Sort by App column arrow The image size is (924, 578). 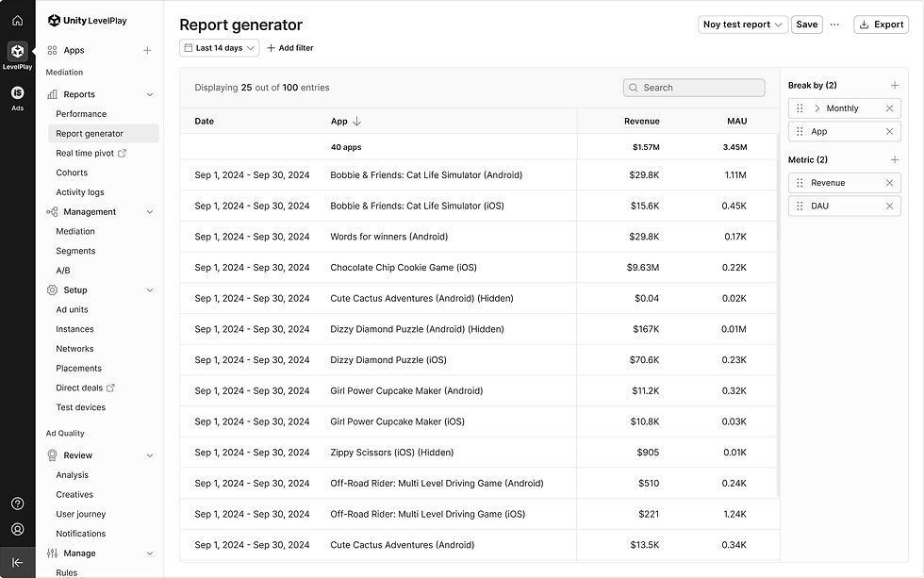point(356,122)
